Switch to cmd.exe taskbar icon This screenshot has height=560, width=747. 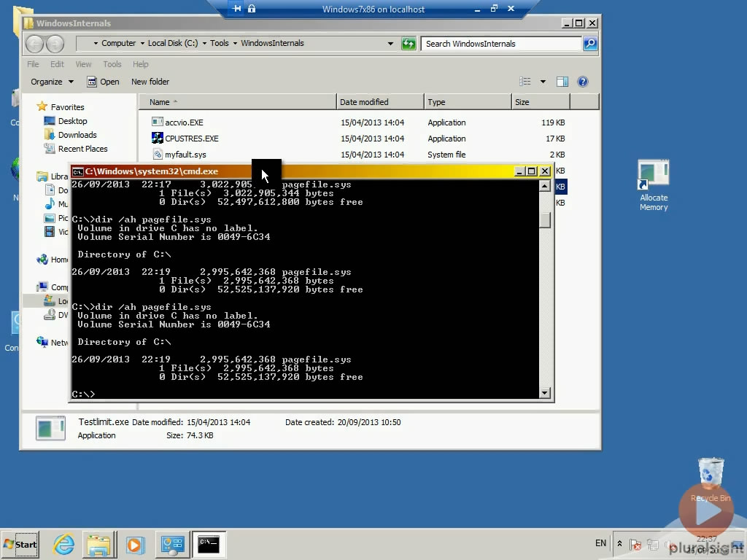[209, 544]
